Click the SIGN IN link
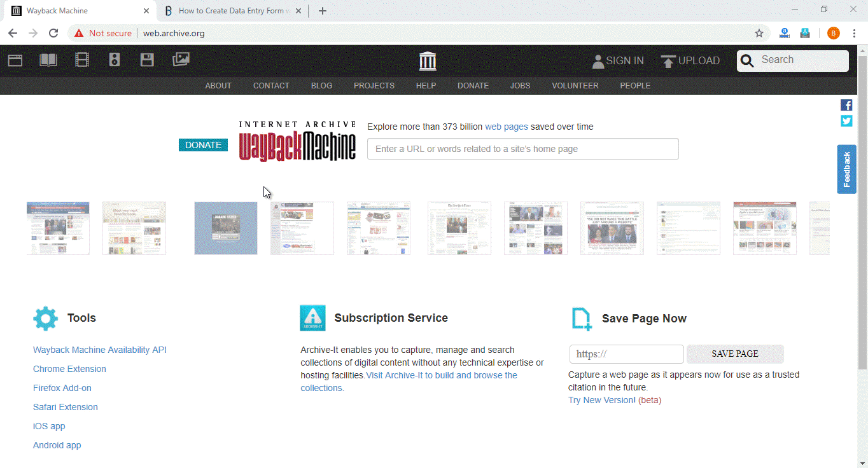Viewport: 868px width, 468px height. [x=625, y=61]
